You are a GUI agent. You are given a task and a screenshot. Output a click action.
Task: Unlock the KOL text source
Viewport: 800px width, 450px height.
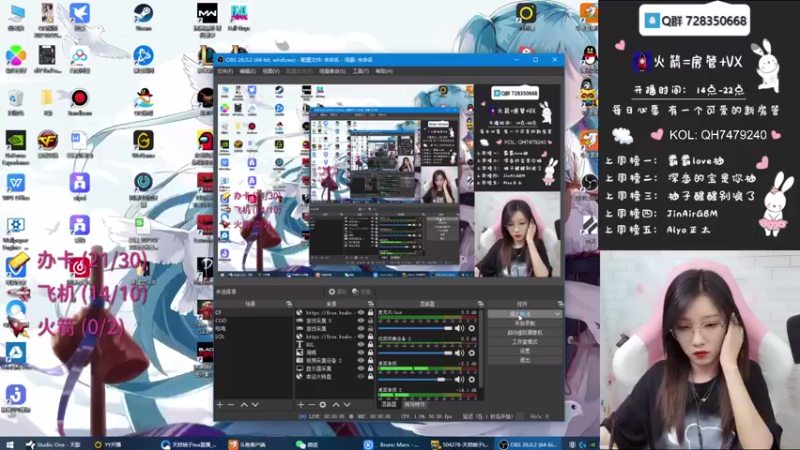(370, 344)
